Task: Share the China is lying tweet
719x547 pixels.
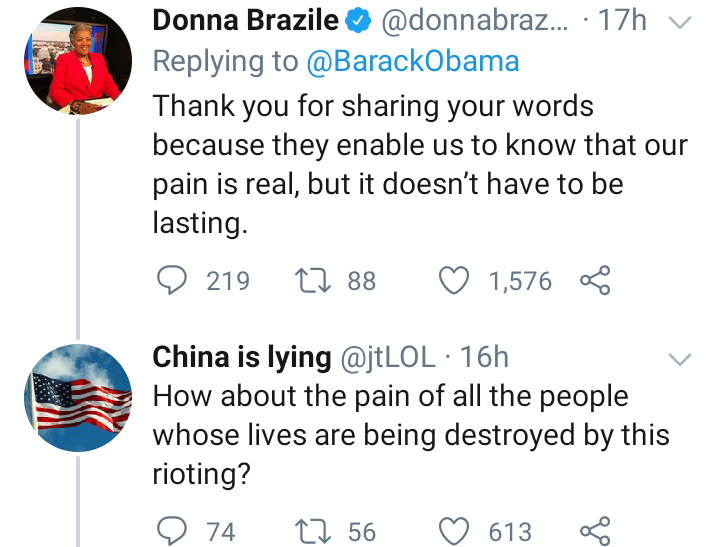Action: pos(595,532)
